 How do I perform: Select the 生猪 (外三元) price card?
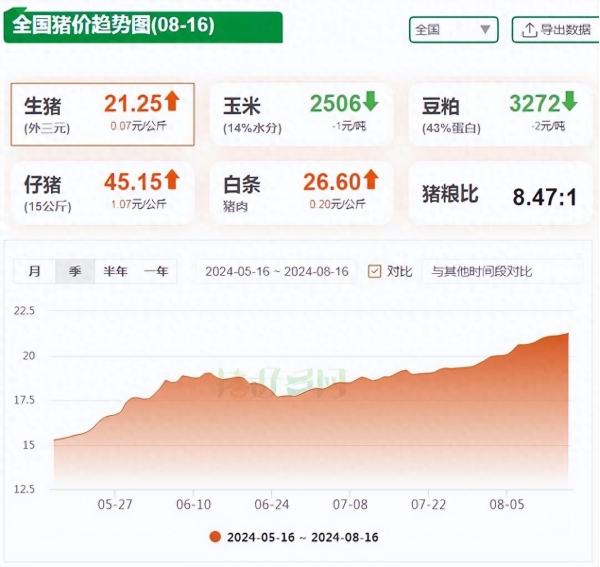pyautogui.click(x=102, y=114)
